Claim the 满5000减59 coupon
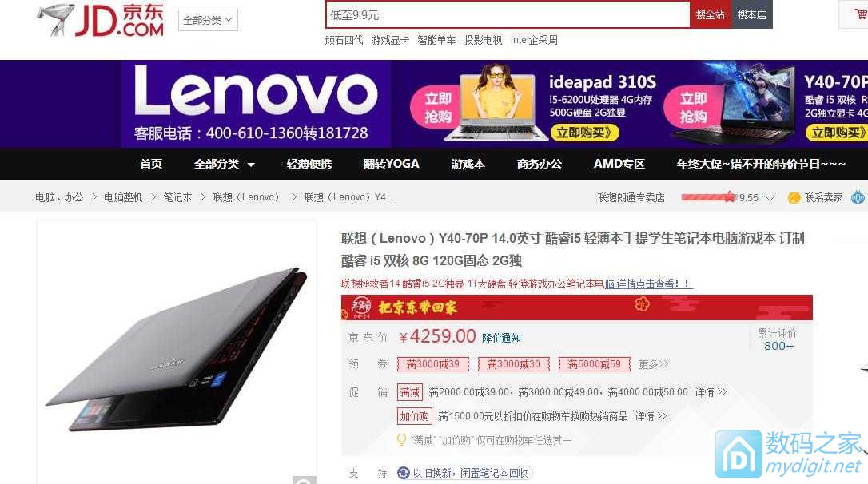The width and height of the screenshot is (868, 484). 594,364
